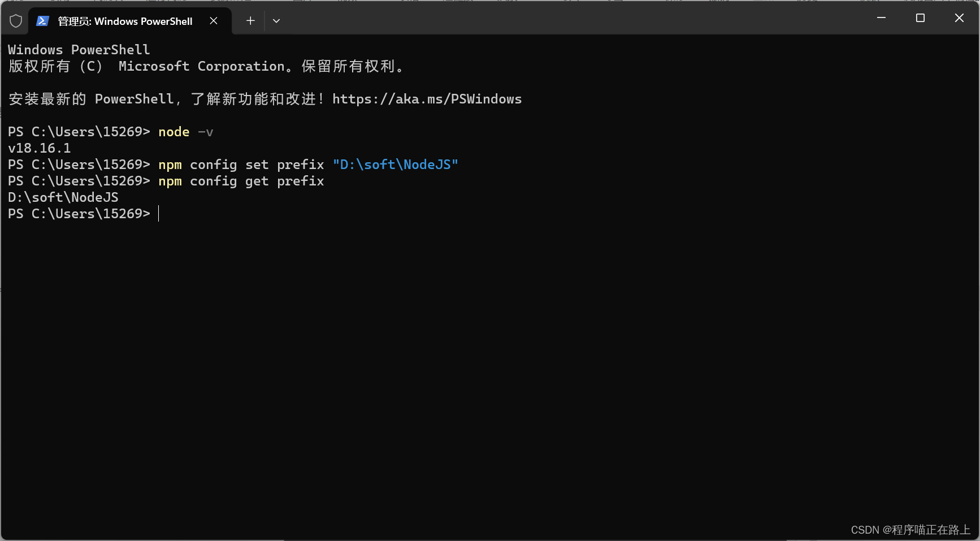
Task: Click the Microsoft Corporation copyright line
Action: click(206, 66)
